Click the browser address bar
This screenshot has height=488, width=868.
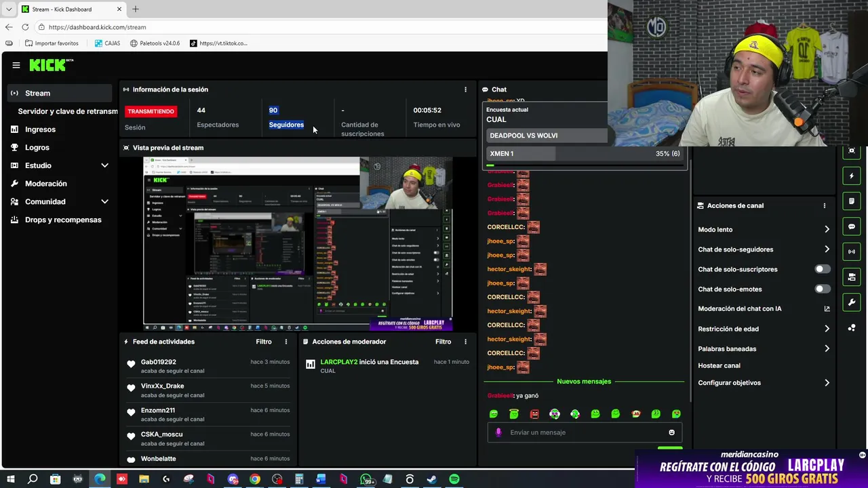coord(319,27)
